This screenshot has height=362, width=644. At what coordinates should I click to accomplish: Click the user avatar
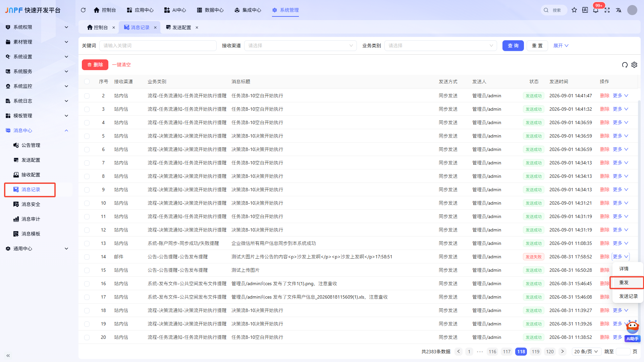tap(632, 10)
